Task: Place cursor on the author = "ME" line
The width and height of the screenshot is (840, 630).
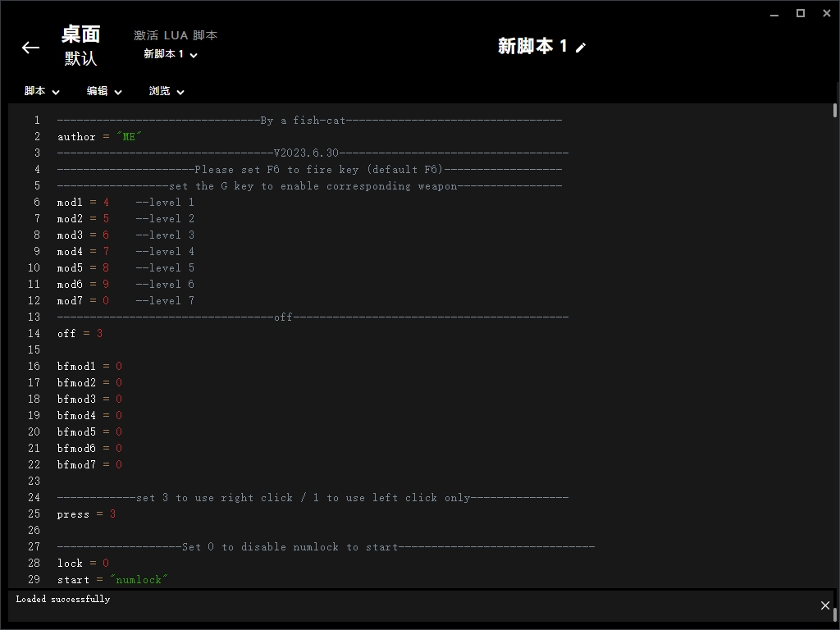Action: click(x=100, y=137)
